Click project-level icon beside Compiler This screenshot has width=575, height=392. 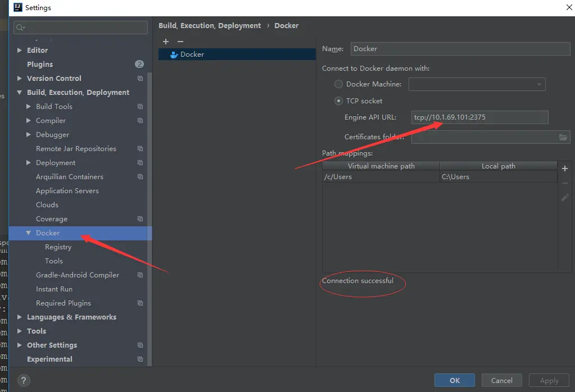pyautogui.click(x=140, y=121)
